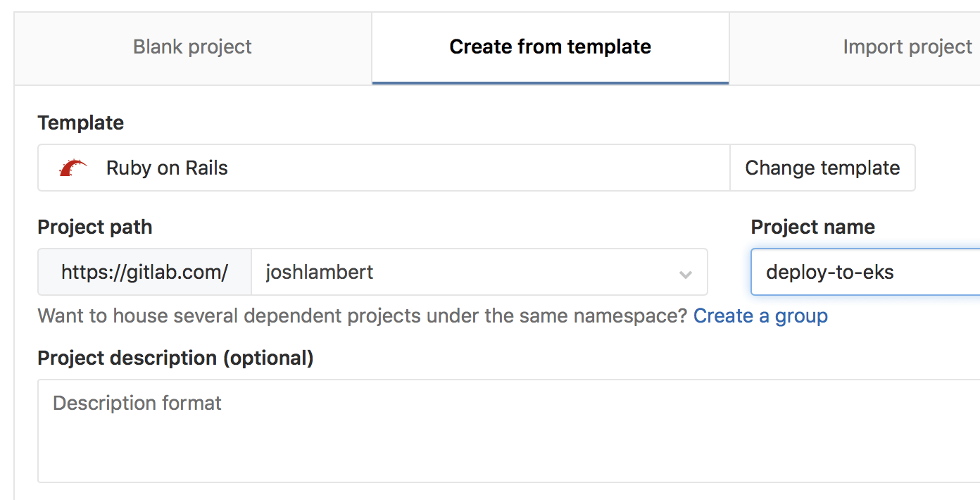Viewport: 980px width, 500px height.
Task: Open the Create a group link
Action: [760, 315]
